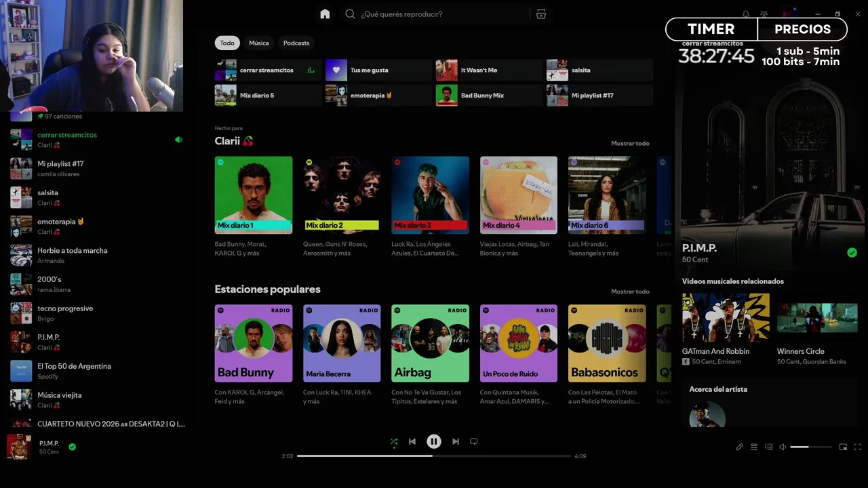Pause the current song

coord(434,441)
